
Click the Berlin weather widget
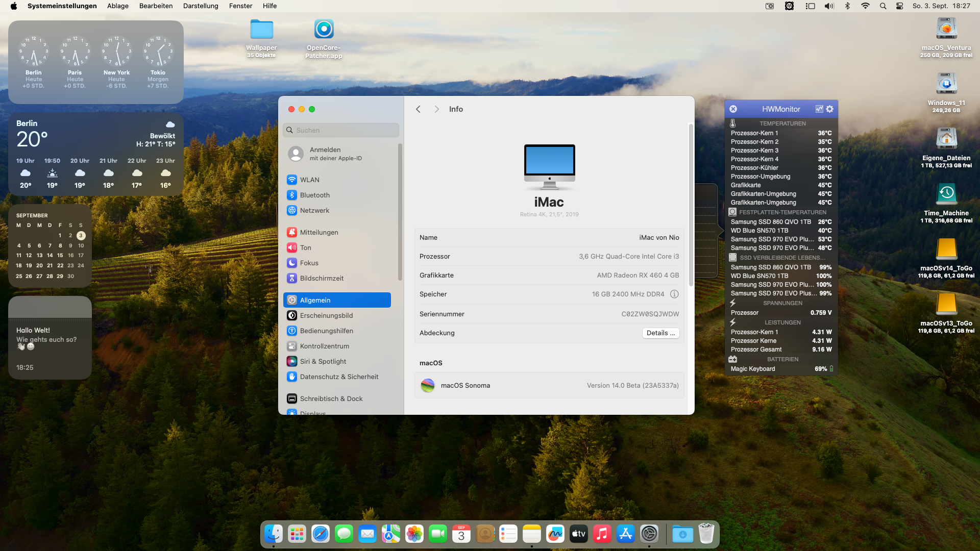pos(96,154)
